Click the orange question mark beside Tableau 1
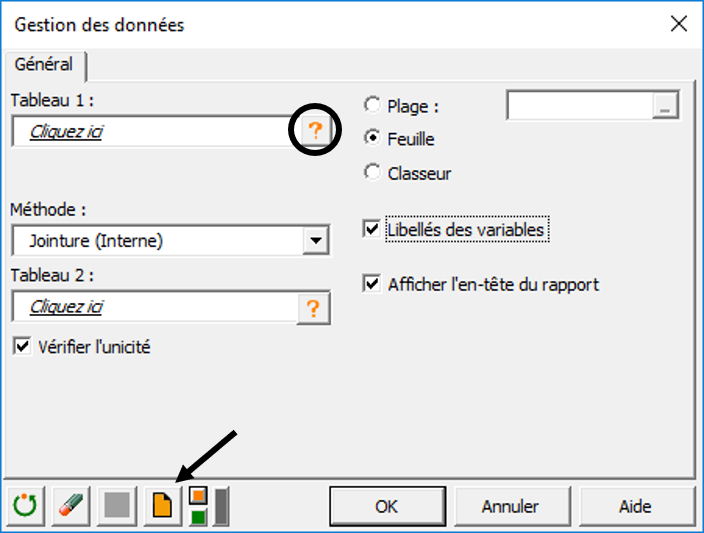The image size is (704, 533). coord(314,132)
